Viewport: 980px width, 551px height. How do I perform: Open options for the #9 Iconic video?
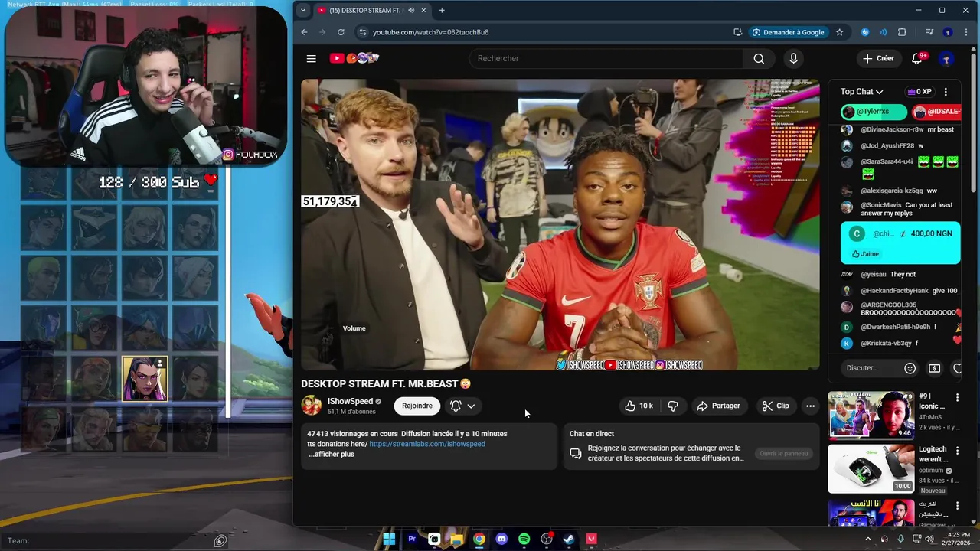pyautogui.click(x=957, y=397)
